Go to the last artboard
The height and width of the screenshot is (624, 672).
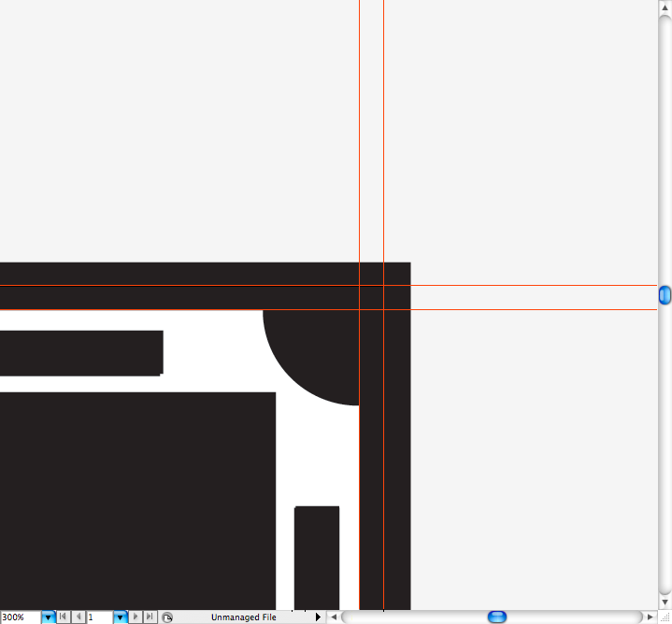pos(150,617)
